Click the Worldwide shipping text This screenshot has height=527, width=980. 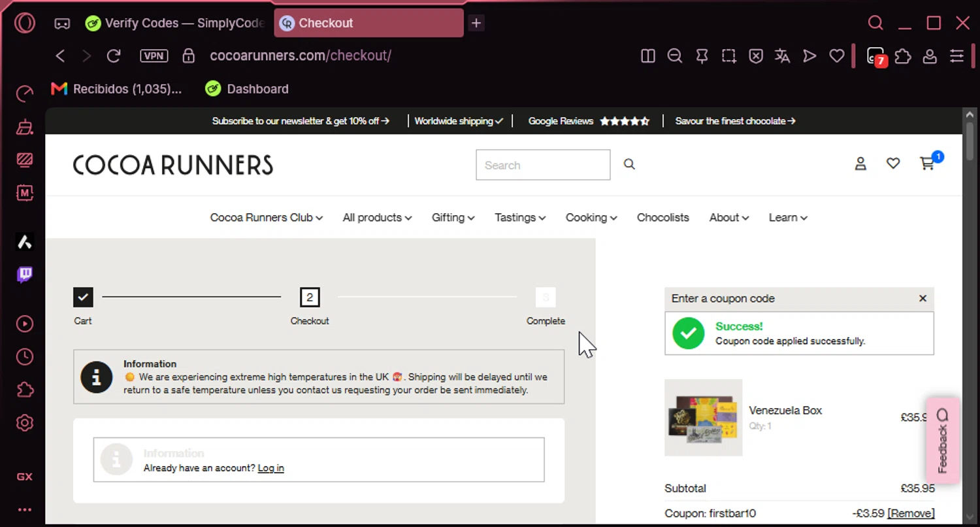(459, 121)
